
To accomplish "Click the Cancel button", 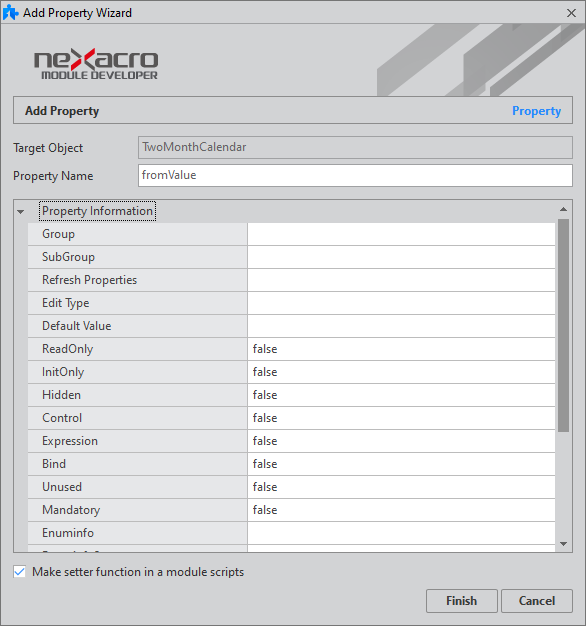I will 537,600.
